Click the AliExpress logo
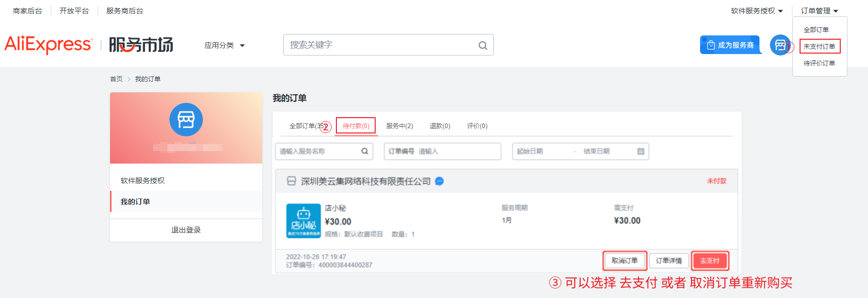 (x=48, y=44)
